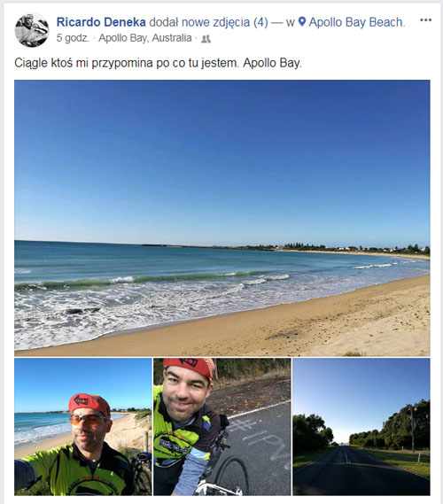The image size is (443, 504).
Task: Open the large beach panorama photo
Action: tap(222, 218)
